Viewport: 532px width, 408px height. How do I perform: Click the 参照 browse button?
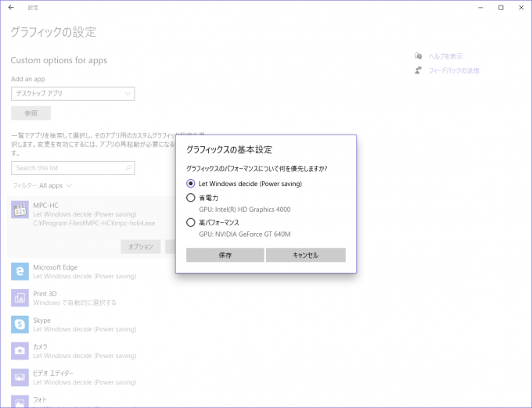31,113
